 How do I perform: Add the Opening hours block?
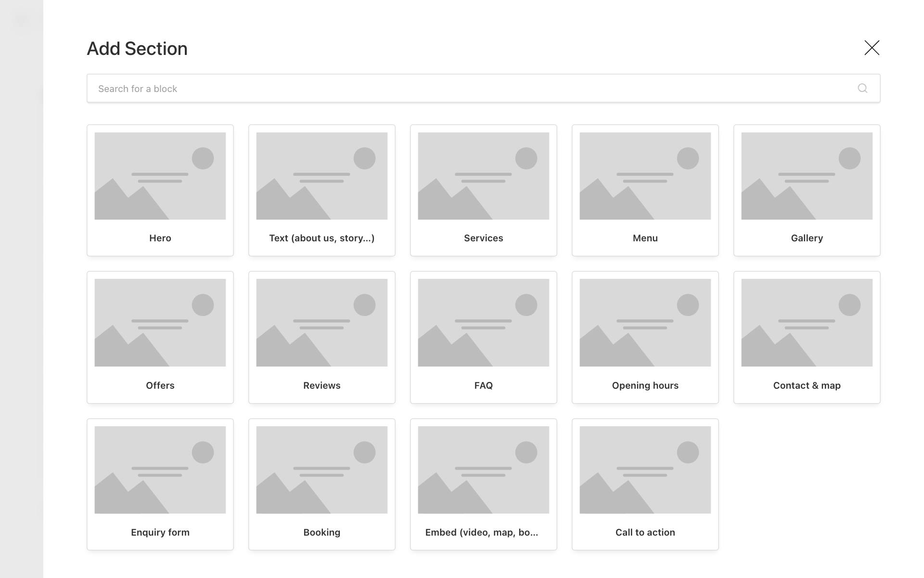[x=645, y=337]
